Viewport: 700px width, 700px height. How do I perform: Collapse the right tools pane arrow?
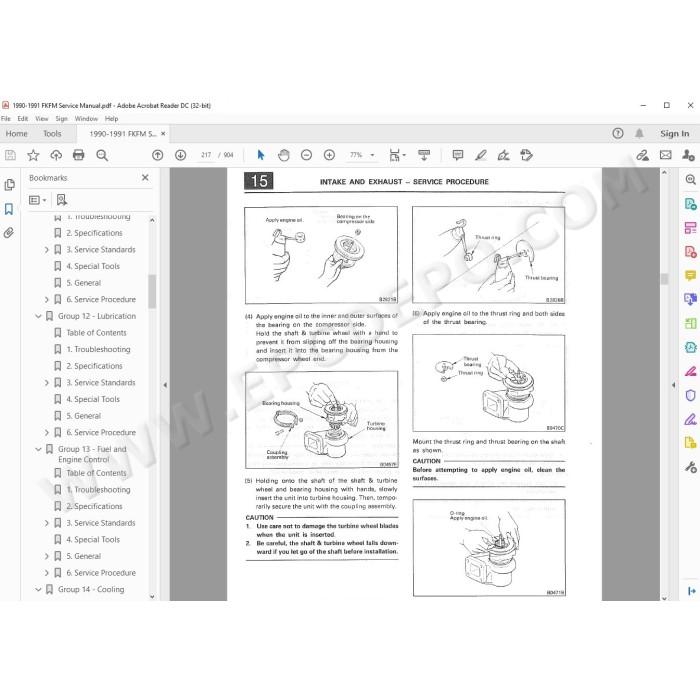pyautogui.click(x=674, y=385)
